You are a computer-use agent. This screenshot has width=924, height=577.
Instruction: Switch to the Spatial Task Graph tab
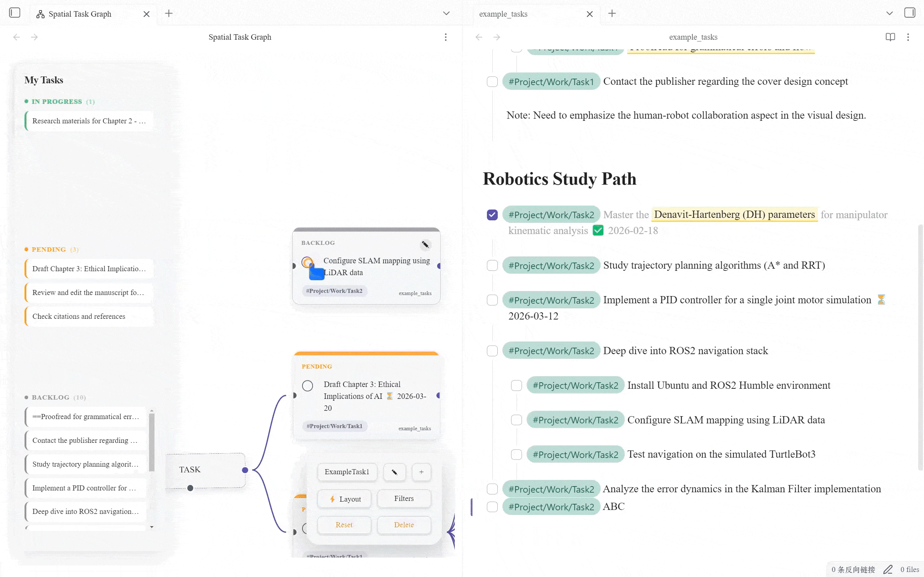(x=80, y=14)
